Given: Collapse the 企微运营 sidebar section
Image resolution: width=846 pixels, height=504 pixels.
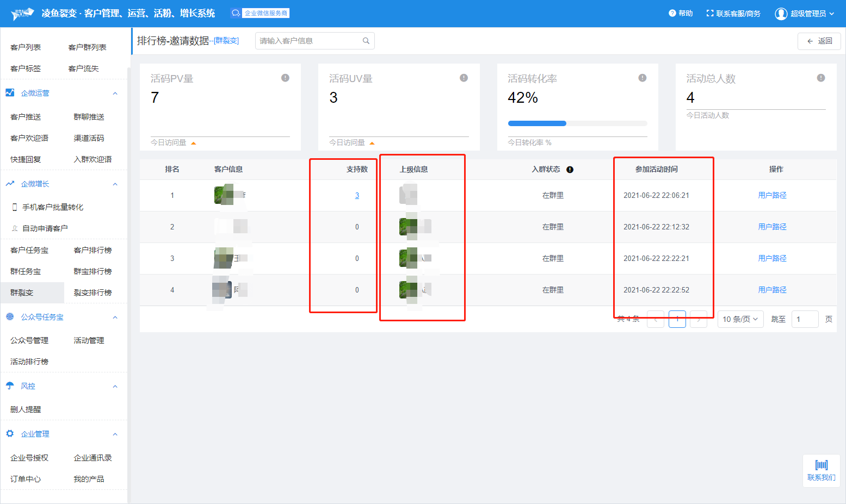Looking at the screenshot, I should pos(115,94).
